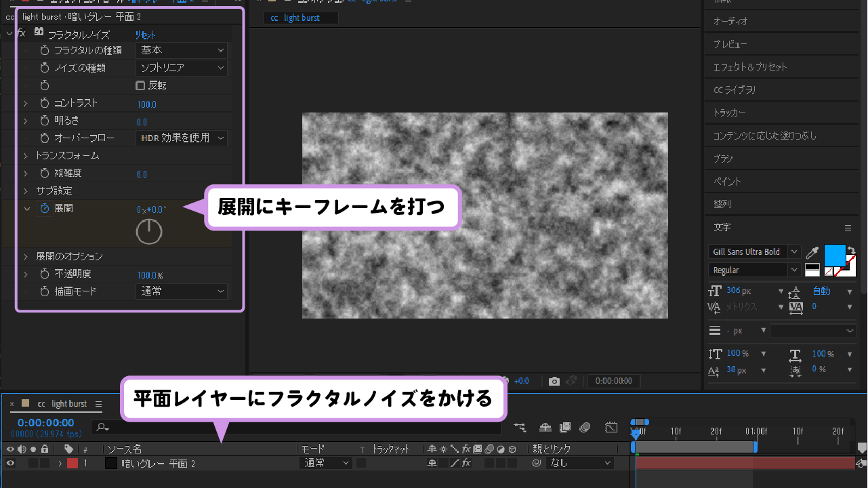Open the ノイズの種類 dropdown showing ソフトリニア

[x=181, y=67]
